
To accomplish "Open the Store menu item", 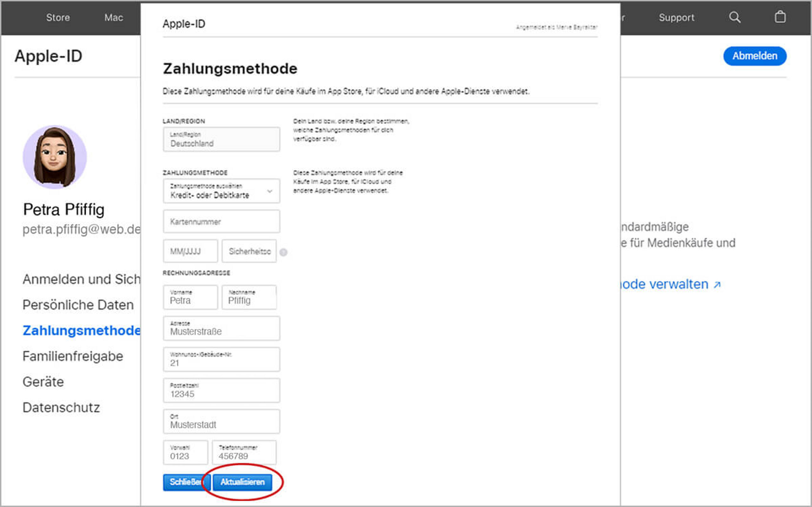I will click(58, 17).
